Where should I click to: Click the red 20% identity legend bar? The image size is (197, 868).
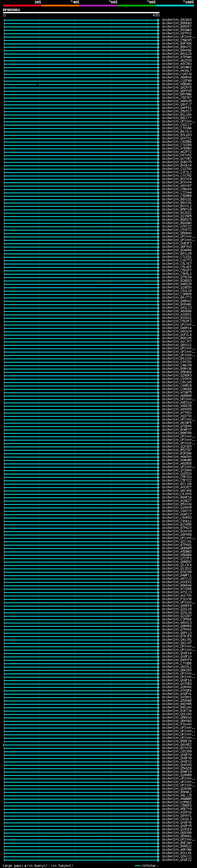pyautogui.click(x=22, y=6)
